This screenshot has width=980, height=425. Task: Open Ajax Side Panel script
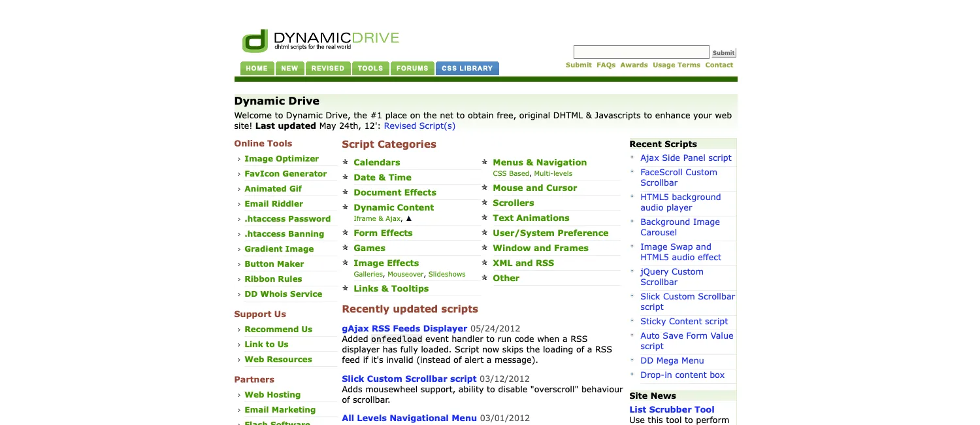686,158
